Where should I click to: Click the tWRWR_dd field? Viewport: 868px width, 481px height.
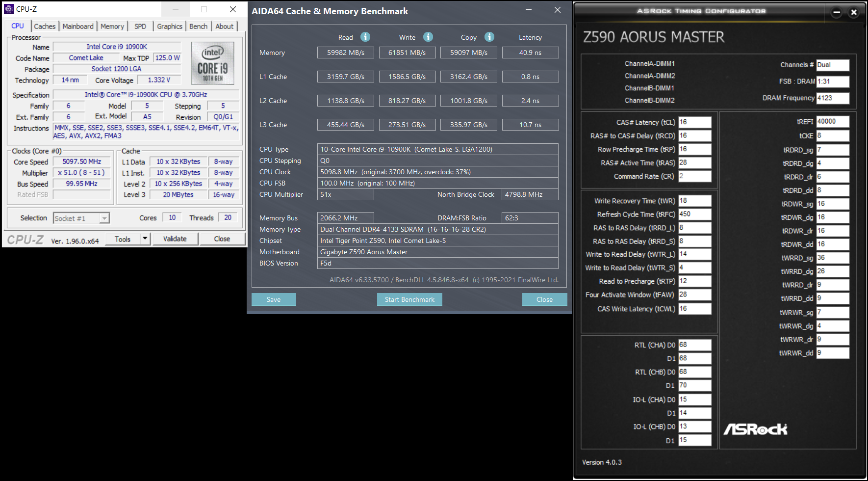click(833, 353)
